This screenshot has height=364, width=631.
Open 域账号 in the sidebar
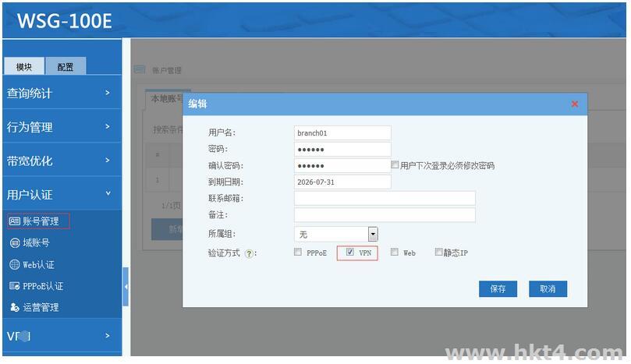(x=36, y=243)
